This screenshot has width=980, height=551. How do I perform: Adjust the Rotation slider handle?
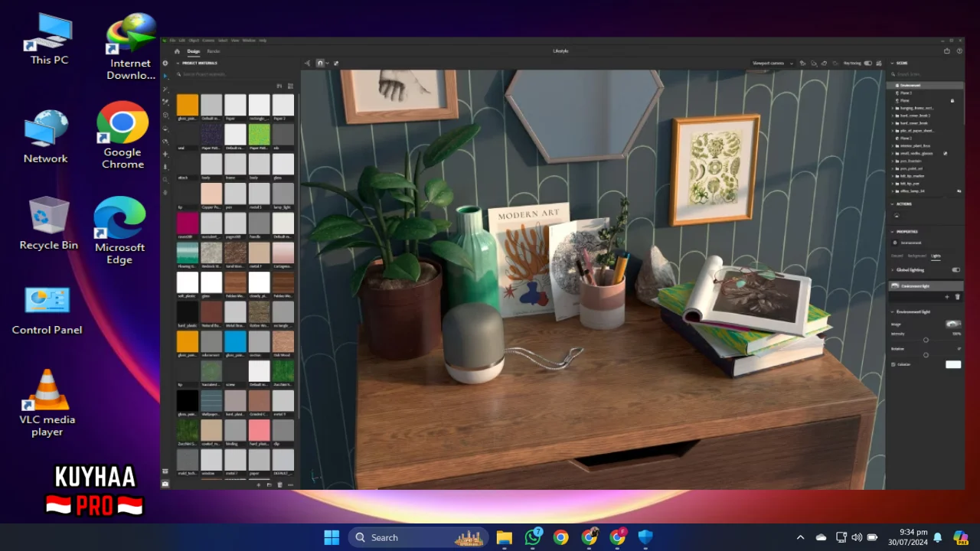click(926, 355)
